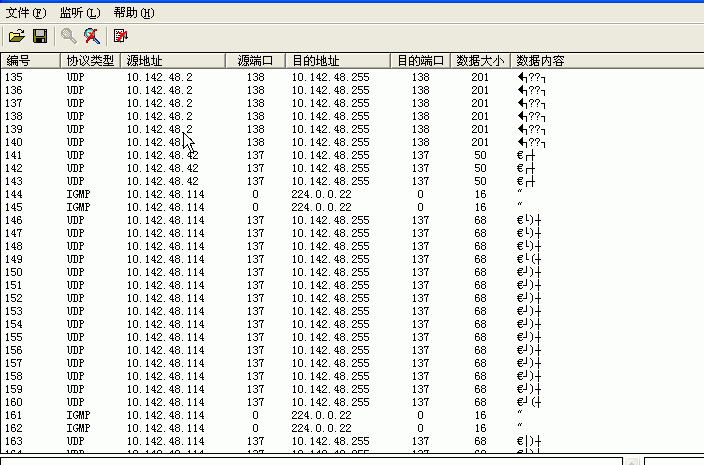Select packet row number 139
704x465 pixels.
(352, 129)
